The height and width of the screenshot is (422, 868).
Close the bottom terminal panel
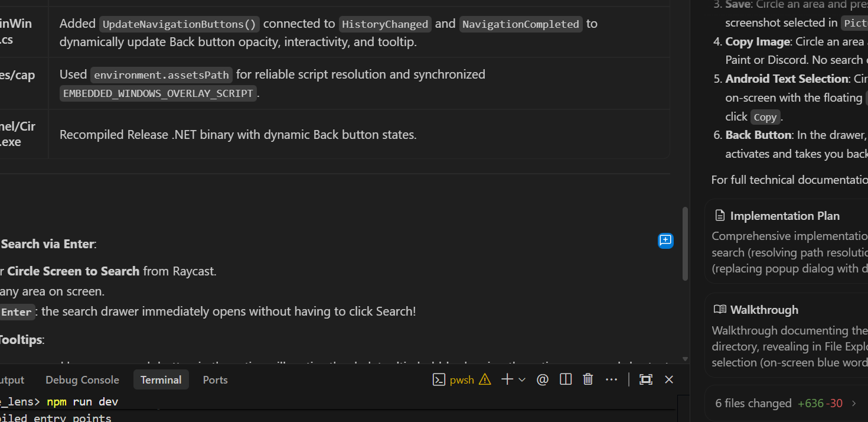pos(669,379)
